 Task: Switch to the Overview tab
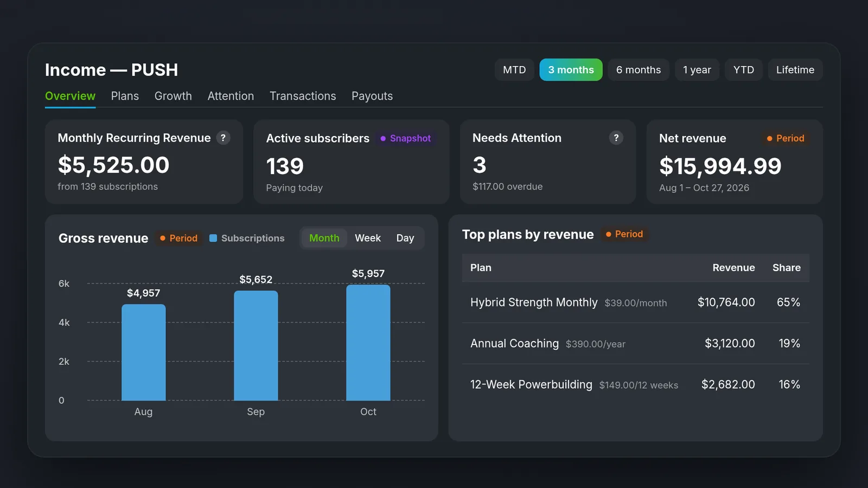(x=70, y=96)
